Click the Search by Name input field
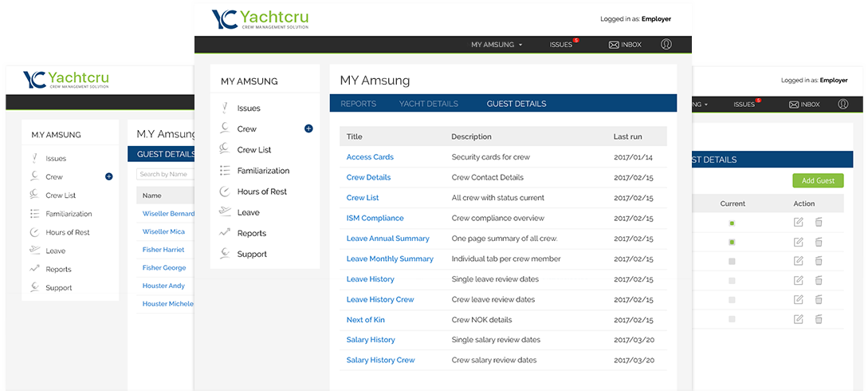868x391 pixels. point(165,174)
